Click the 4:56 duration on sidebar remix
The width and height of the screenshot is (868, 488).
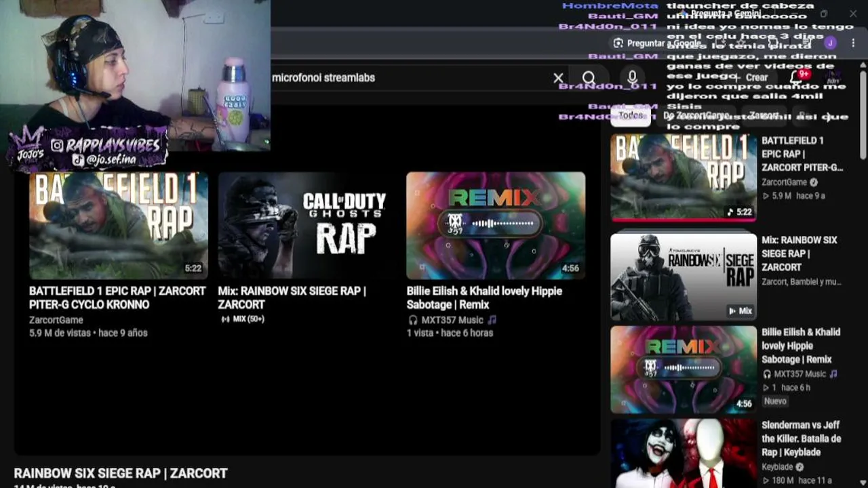[x=744, y=404]
